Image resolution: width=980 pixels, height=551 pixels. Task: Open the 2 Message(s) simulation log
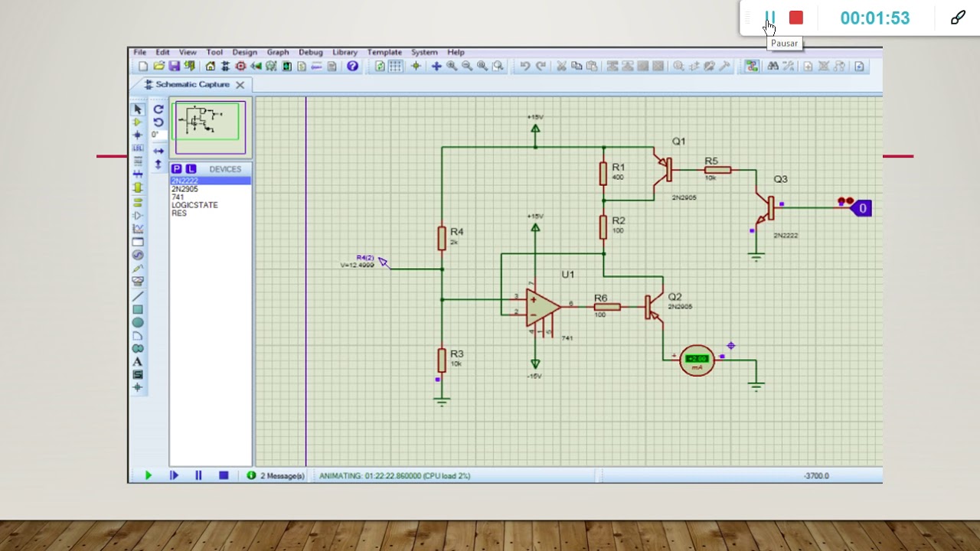[x=276, y=476]
